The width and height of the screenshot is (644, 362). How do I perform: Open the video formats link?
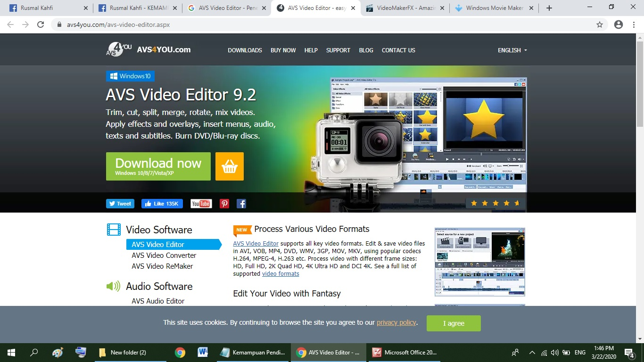coord(281,274)
